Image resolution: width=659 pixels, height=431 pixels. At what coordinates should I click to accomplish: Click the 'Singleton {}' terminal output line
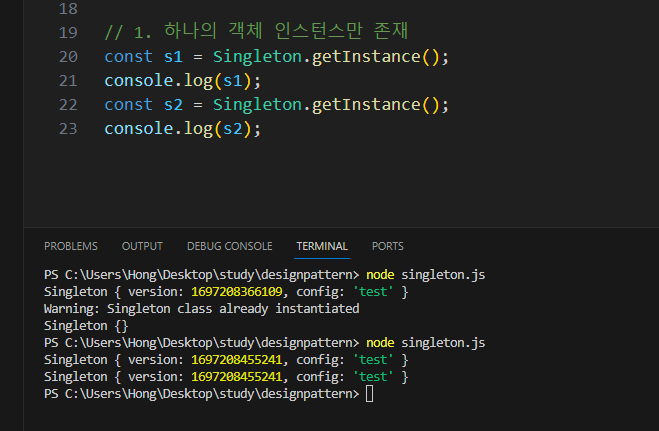[x=86, y=326]
